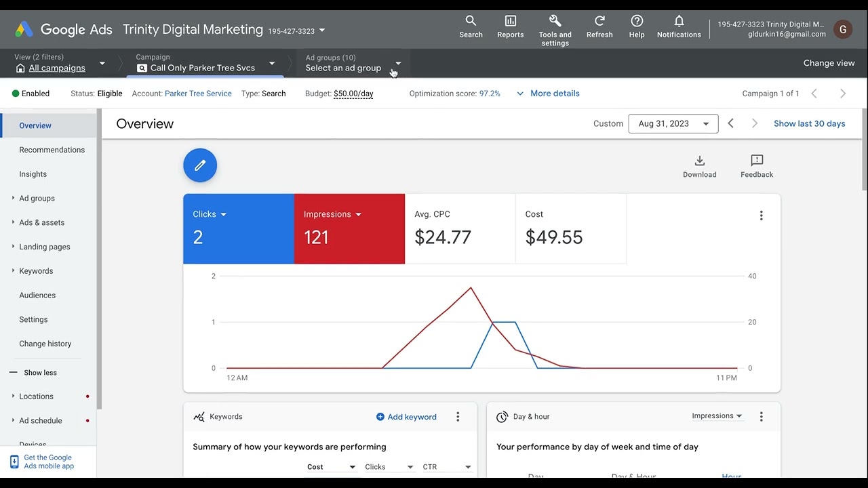This screenshot has height=488, width=868.
Task: Open scorecard three-dot menu
Action: pyautogui.click(x=761, y=216)
